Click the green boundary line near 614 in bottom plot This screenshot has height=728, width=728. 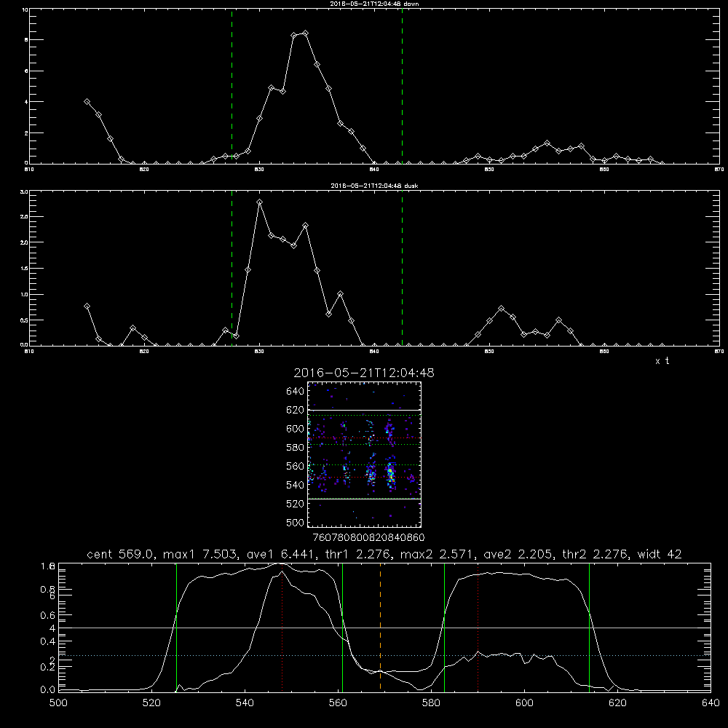tap(589, 627)
